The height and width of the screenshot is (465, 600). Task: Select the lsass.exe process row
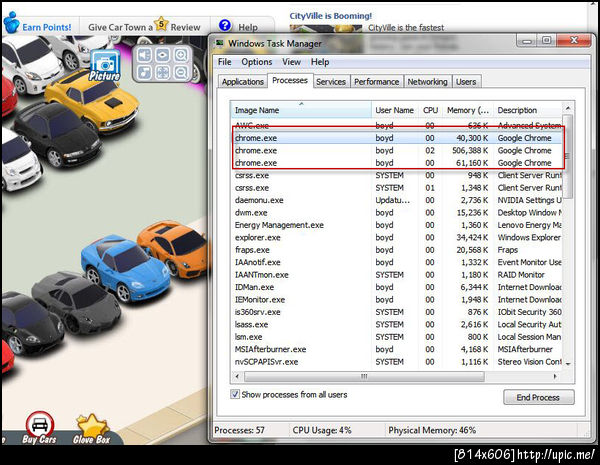pyautogui.click(x=397, y=325)
